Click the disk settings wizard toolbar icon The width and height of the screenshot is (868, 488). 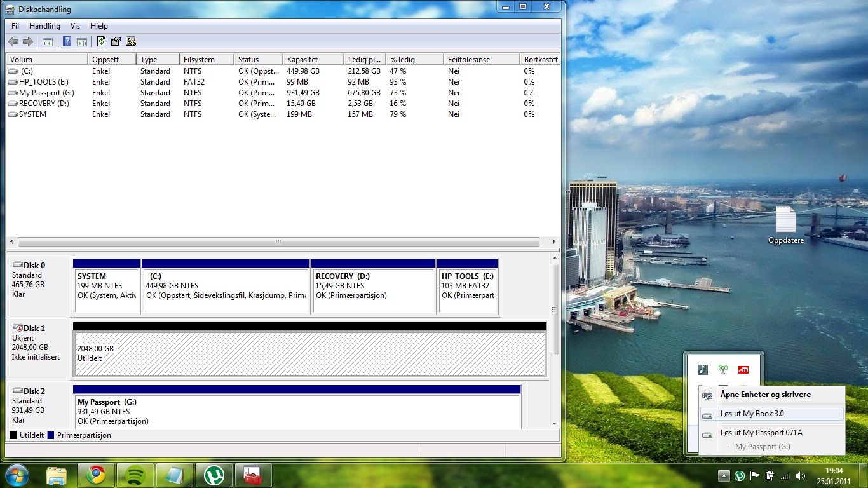click(x=131, y=42)
